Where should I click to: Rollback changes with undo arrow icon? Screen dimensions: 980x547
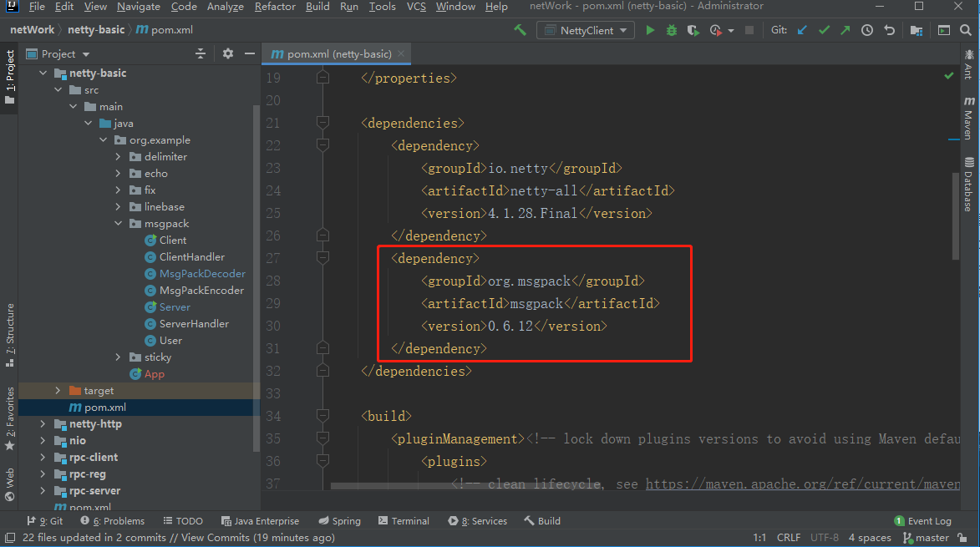[x=890, y=30]
